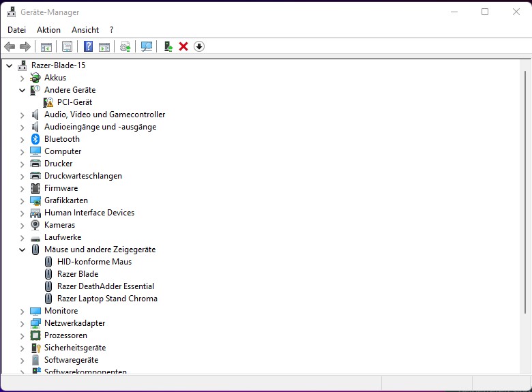
Task: Click the Back arrow toolbar icon
Action: (x=10, y=46)
